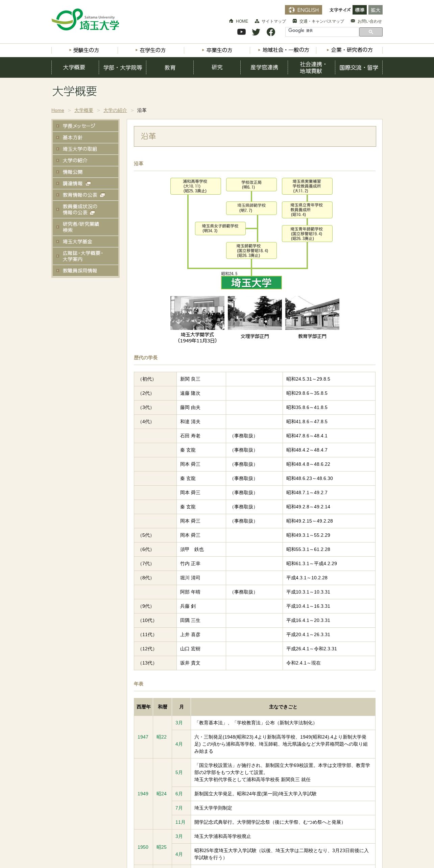Screen dimensions: 434x868
Task: Open 情報公開 in sidebar
Action: coord(86,172)
